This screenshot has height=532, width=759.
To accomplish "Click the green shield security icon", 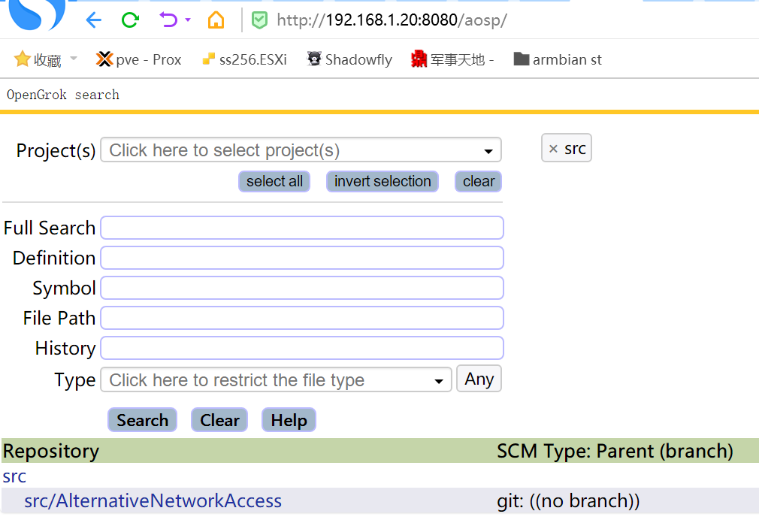I will coord(259,20).
